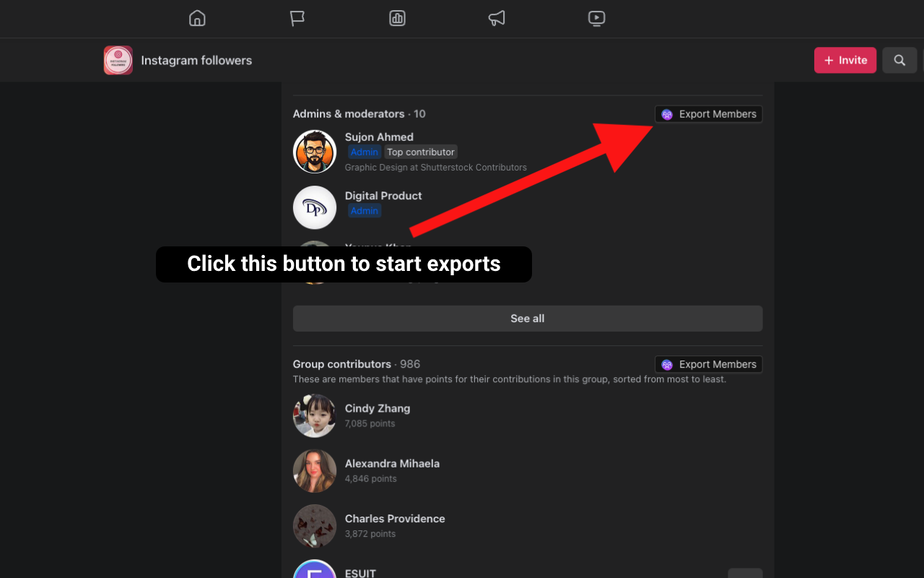
Task: Click the Top contributor badge
Action: (x=420, y=152)
